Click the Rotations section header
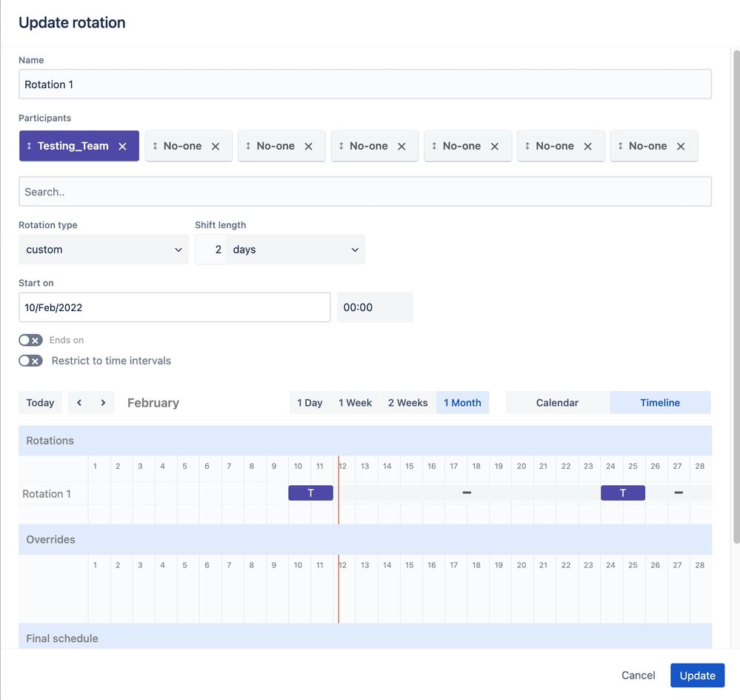 pos(364,441)
